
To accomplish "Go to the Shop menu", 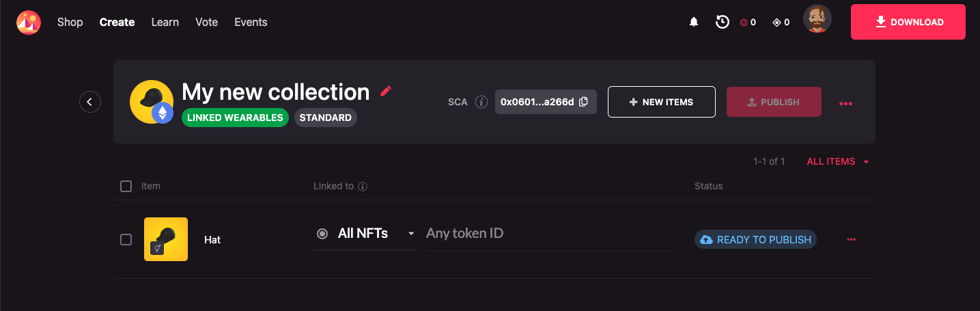I will coord(70,23).
